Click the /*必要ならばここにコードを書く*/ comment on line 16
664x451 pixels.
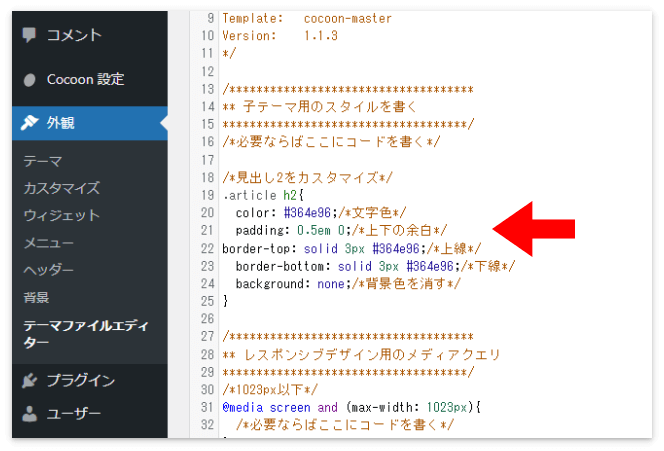point(331,141)
